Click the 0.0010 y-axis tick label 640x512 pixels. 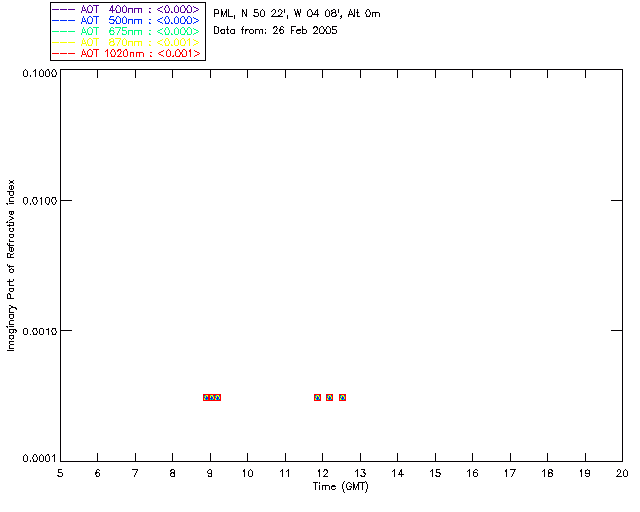click(40, 331)
